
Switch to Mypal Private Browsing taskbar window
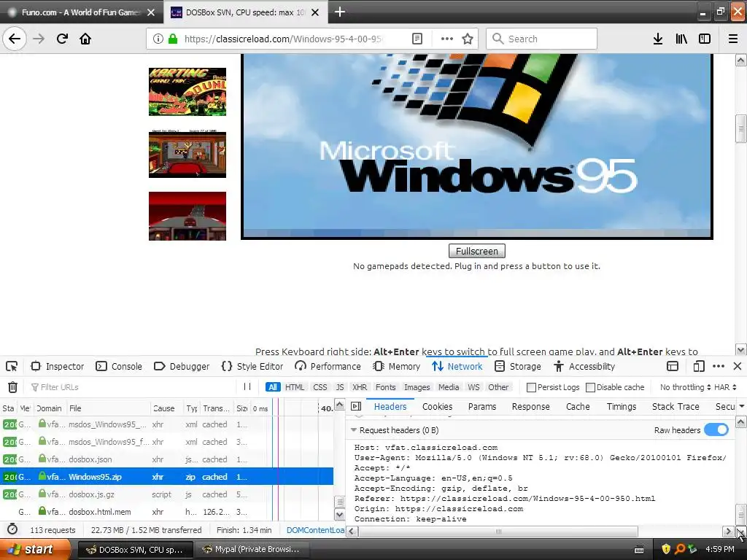coord(252,549)
